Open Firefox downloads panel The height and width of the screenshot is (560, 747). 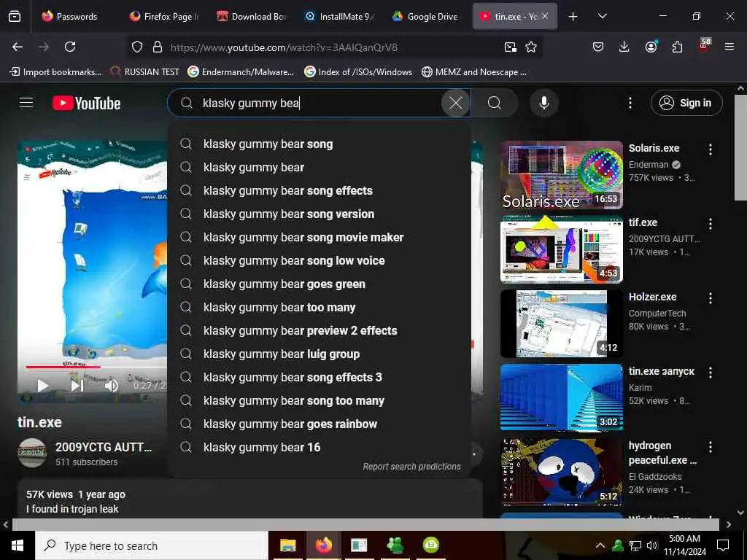[x=624, y=47]
